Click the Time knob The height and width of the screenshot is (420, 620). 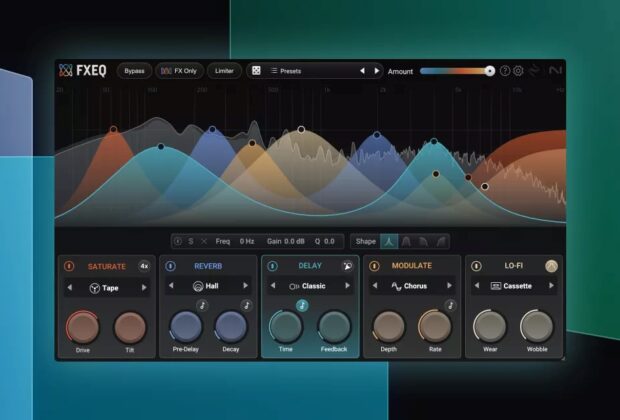pos(286,327)
